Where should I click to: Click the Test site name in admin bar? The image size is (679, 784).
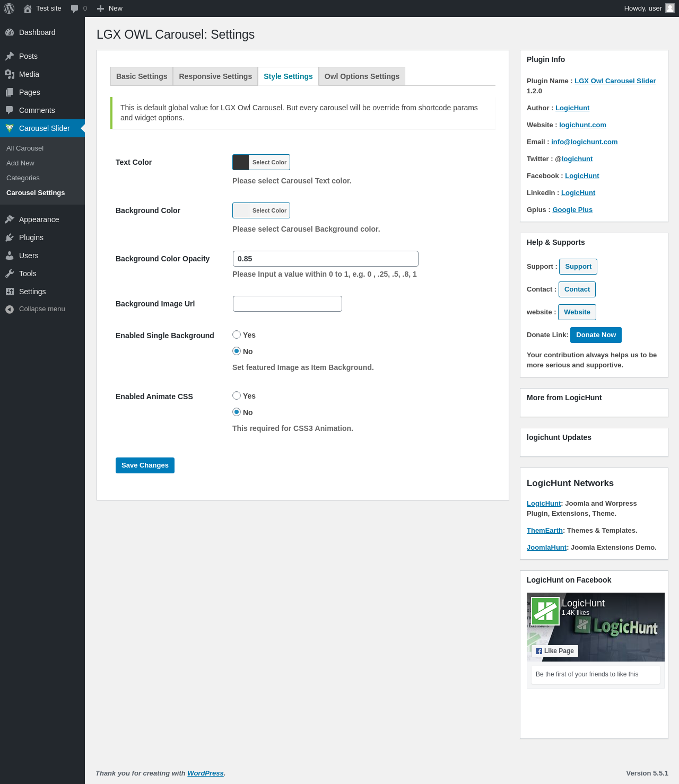coord(49,8)
